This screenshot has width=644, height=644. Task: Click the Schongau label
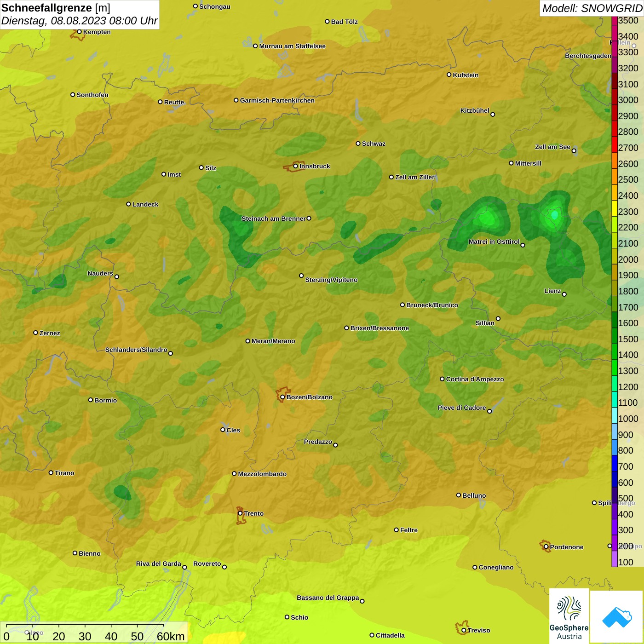coord(215,6)
